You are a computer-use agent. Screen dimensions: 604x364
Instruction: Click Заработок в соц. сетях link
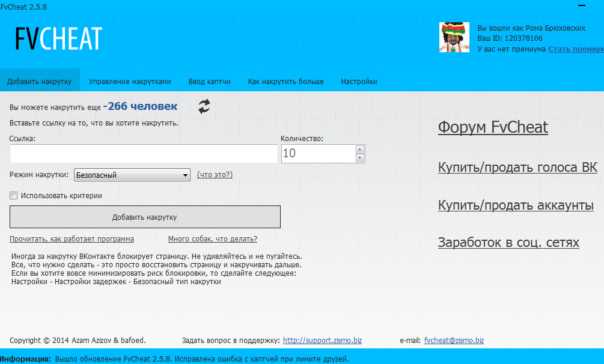(x=508, y=242)
